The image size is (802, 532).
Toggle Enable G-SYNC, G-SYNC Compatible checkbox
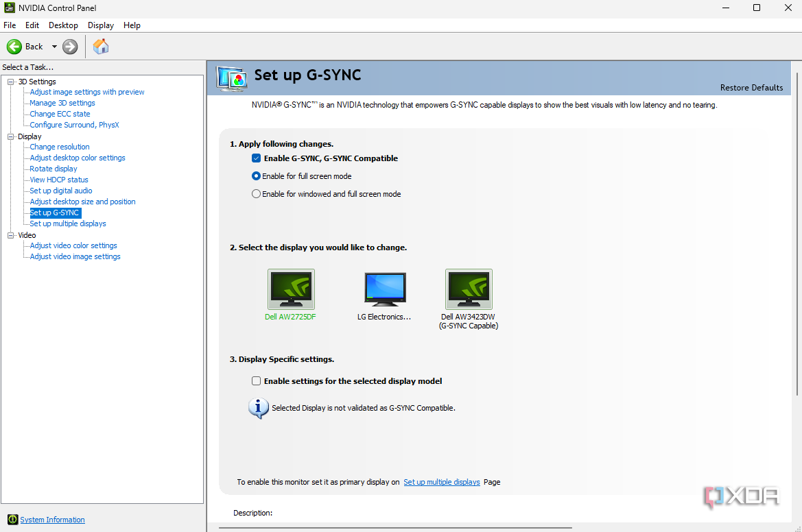257,158
